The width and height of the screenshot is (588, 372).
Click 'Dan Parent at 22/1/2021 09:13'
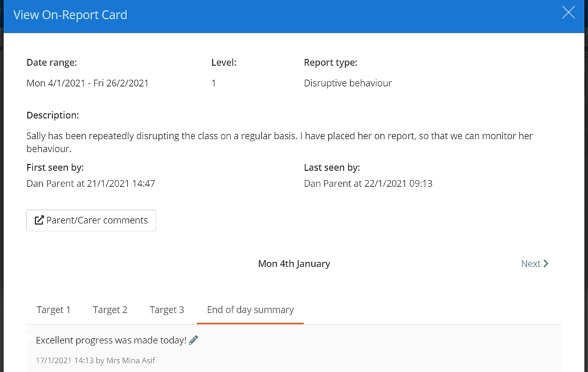368,183
